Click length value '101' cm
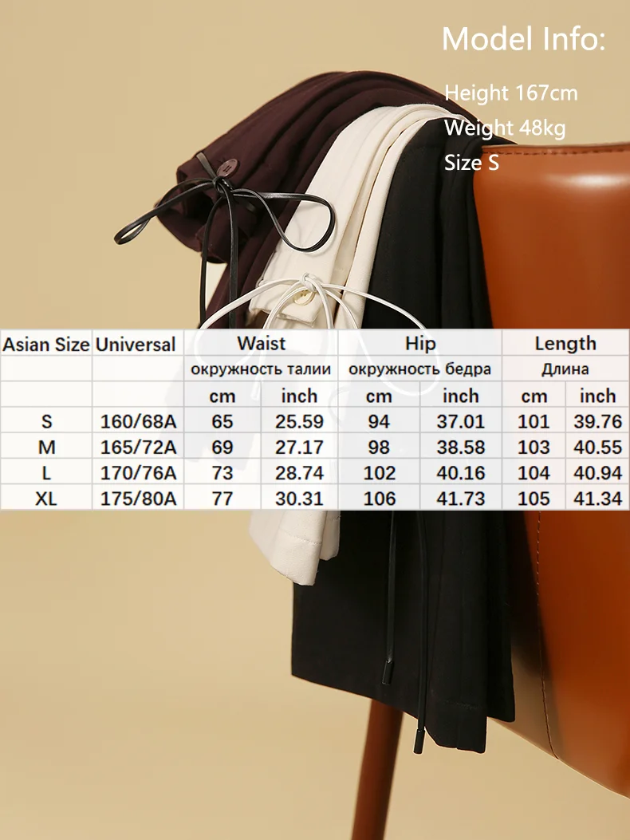The image size is (630, 840). point(534,422)
